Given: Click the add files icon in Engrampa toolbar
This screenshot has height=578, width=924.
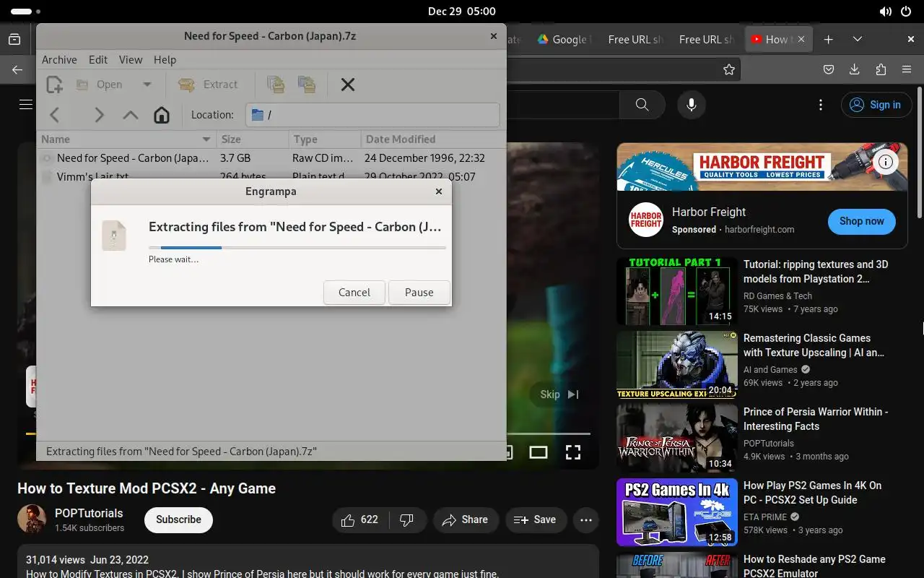Looking at the screenshot, I should (x=276, y=85).
